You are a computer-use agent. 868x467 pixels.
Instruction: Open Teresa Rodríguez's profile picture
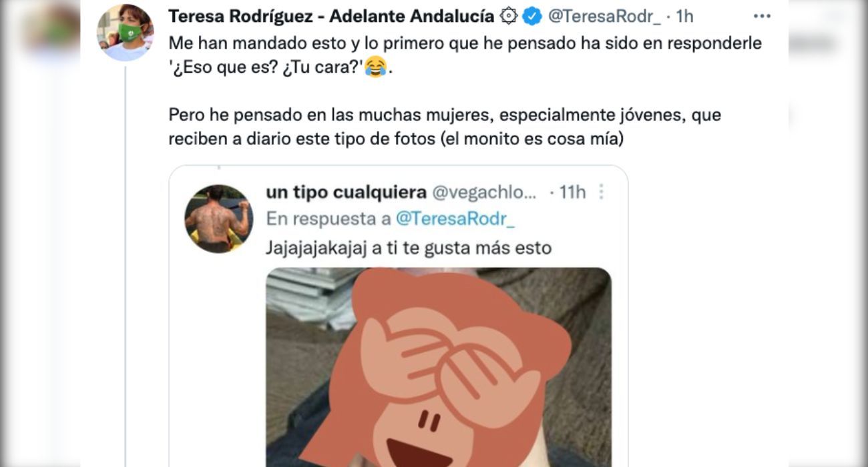tap(125, 33)
